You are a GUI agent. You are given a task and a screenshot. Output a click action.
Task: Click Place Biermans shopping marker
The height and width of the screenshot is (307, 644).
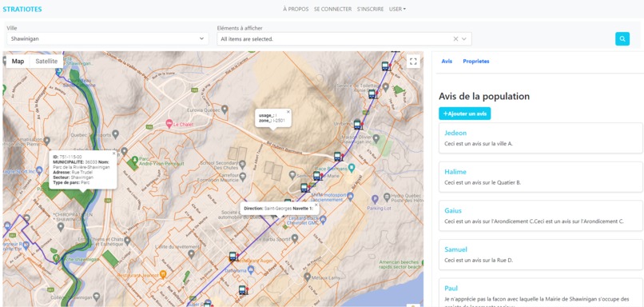click(352, 168)
